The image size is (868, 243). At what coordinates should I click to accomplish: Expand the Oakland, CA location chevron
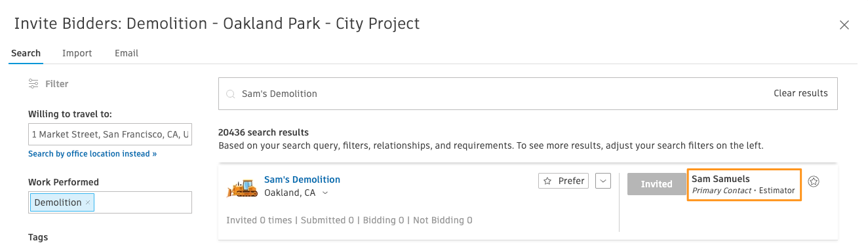pos(325,193)
